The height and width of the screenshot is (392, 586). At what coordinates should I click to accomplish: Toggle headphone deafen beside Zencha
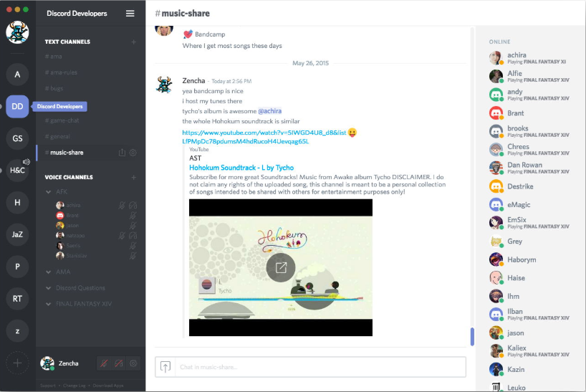click(118, 363)
